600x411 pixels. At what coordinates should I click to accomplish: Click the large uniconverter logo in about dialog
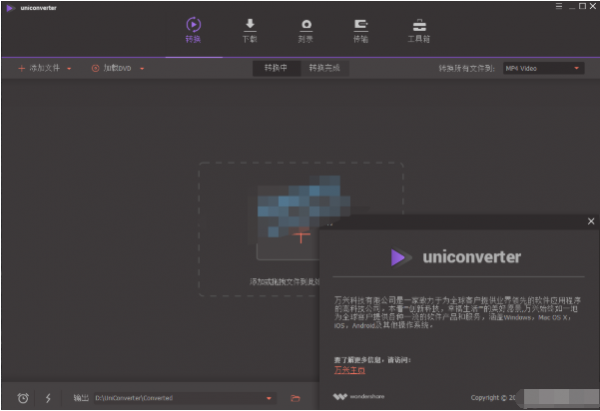click(456, 257)
